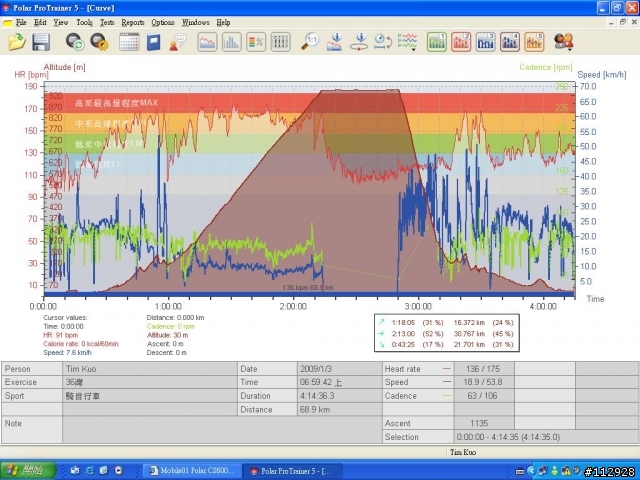The image size is (640, 480).
Task: Open the curve selection dropdown with wavy lines
Action: coord(407,42)
